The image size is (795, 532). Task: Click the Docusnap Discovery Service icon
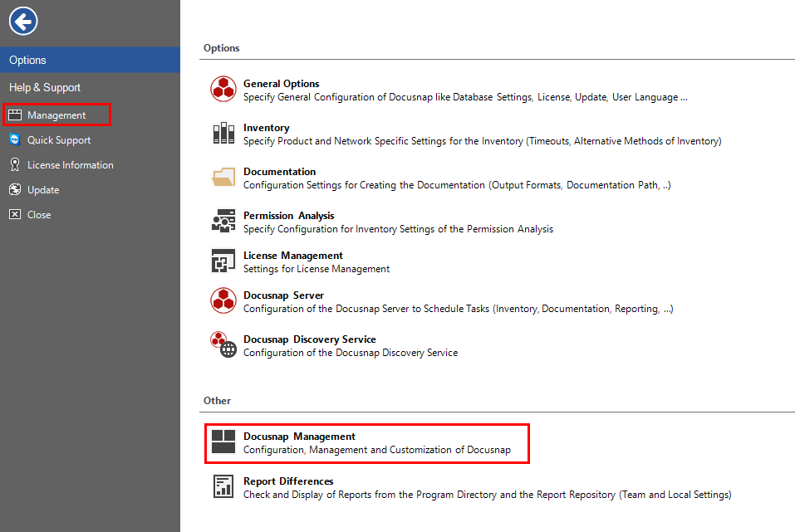click(x=223, y=344)
